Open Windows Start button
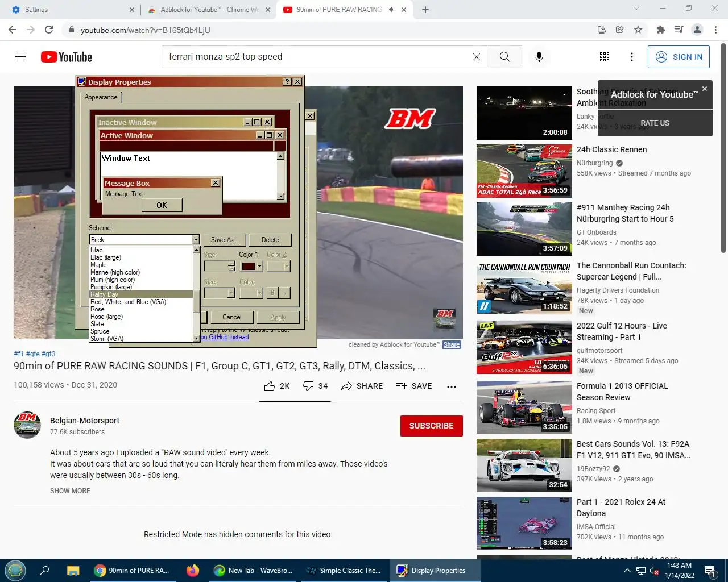 [x=15, y=570]
